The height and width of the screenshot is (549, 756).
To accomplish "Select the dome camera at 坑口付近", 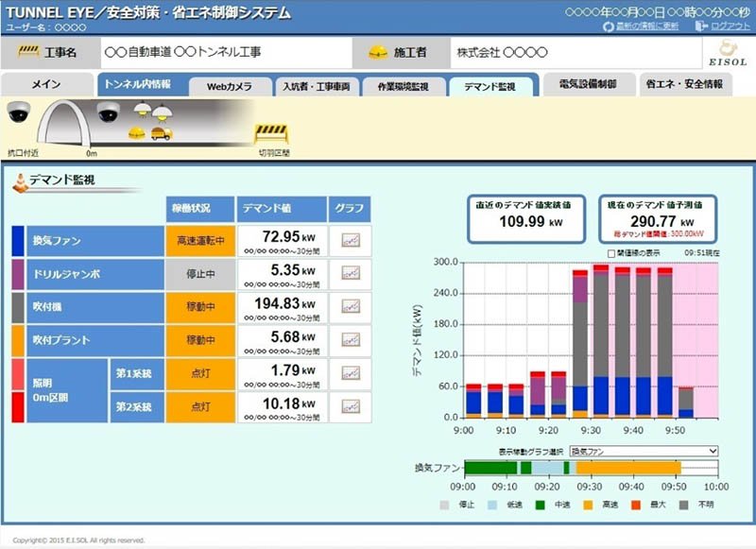I will 19,112.
